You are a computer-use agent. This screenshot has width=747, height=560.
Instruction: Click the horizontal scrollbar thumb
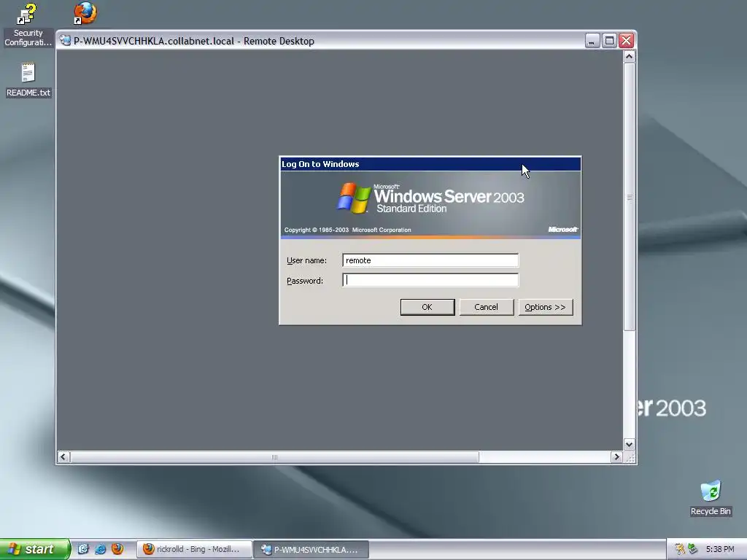pyautogui.click(x=274, y=457)
